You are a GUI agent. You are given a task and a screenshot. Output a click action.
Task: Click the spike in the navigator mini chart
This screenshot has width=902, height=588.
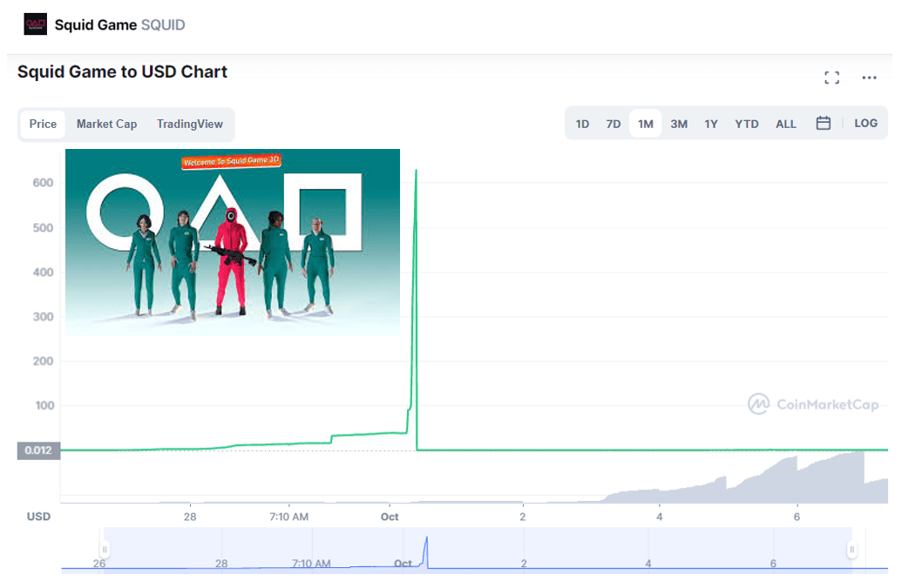coord(426,551)
